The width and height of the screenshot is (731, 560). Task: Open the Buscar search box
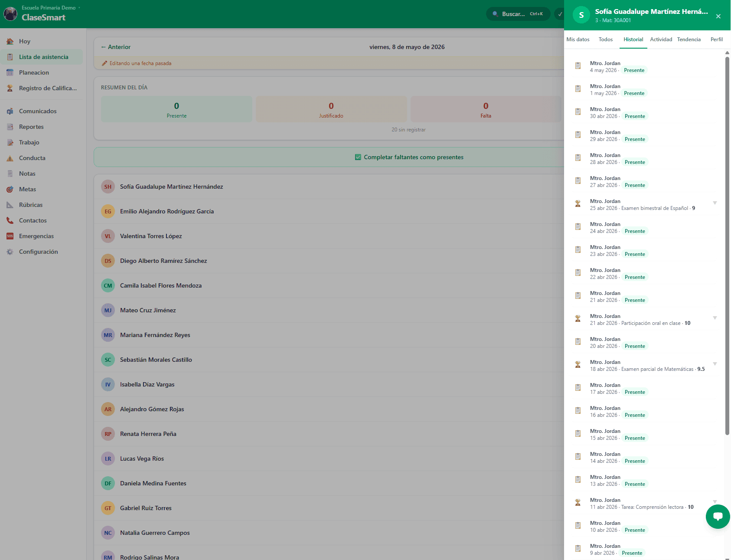point(518,14)
